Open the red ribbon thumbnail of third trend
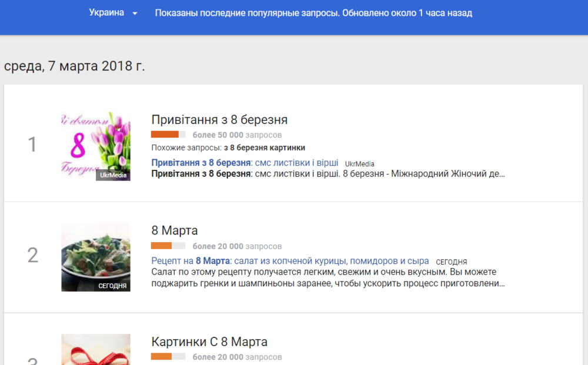This screenshot has width=588, height=365. (x=96, y=349)
